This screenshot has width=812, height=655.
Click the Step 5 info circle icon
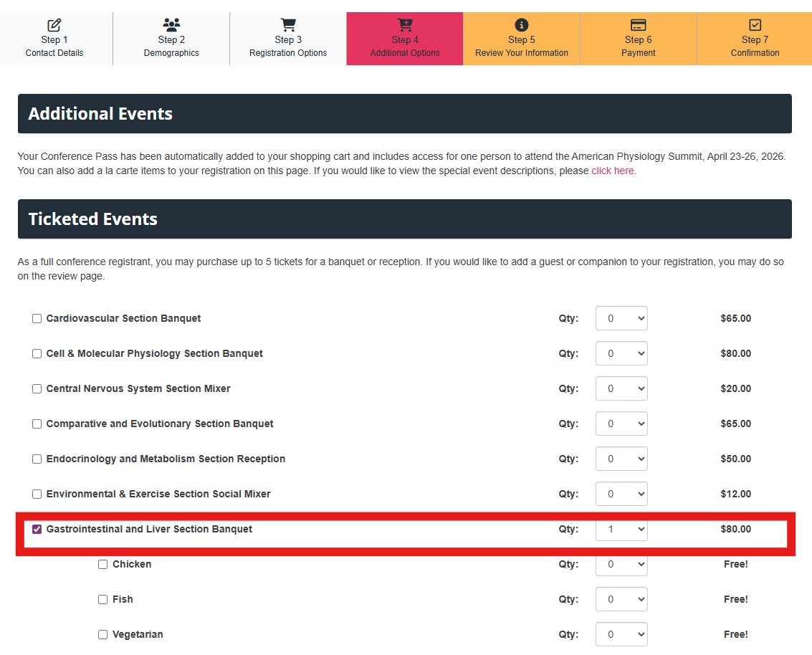coord(522,25)
